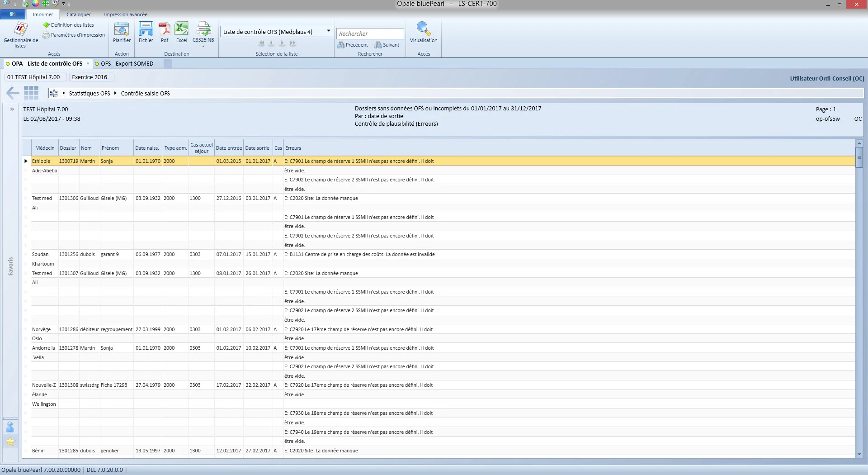Print to the C3325iNB printer
The image size is (868, 475).
tap(203, 32)
